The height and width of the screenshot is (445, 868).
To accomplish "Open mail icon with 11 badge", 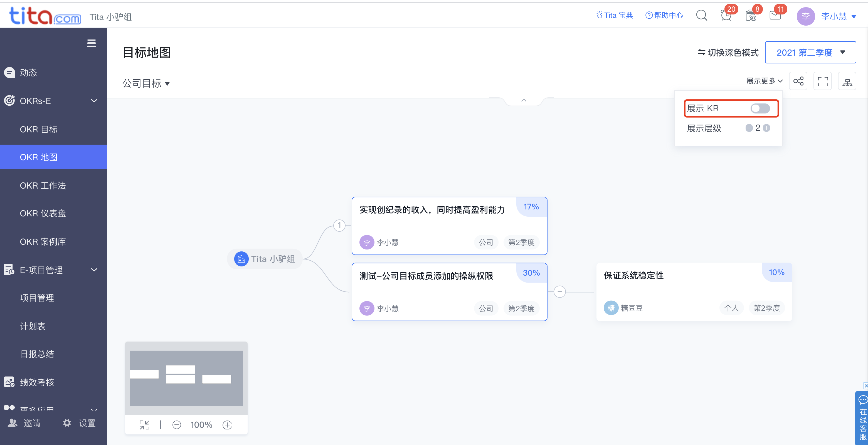I will [775, 16].
